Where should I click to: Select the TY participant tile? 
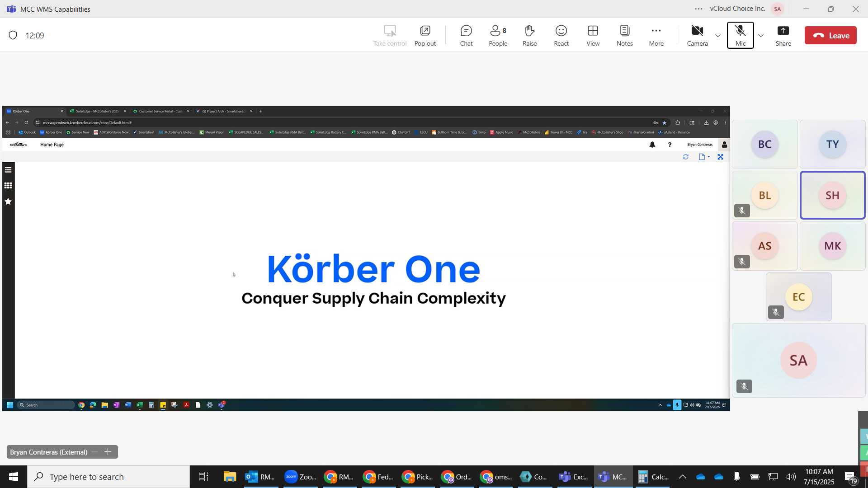[x=832, y=145]
